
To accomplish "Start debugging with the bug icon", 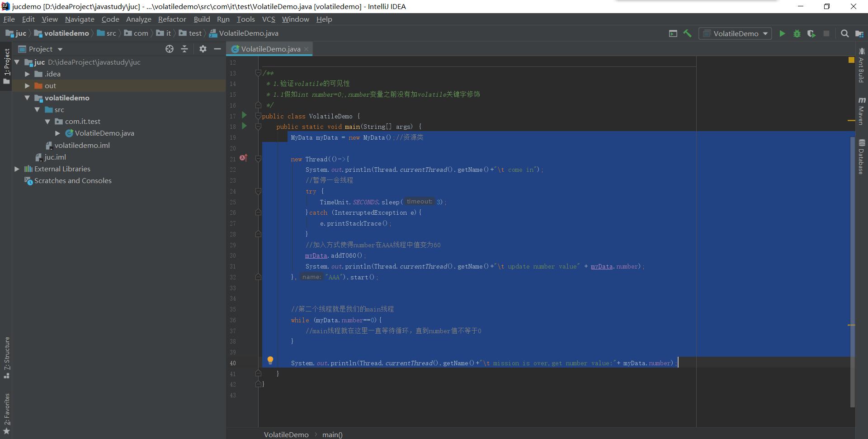I will tap(797, 33).
